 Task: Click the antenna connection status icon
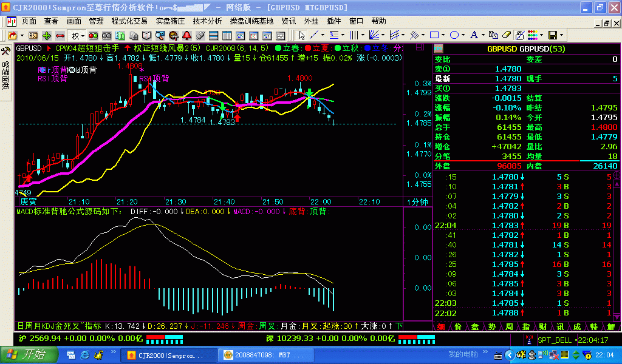529,340
